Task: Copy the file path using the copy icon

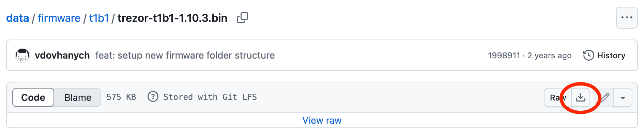Action: click(243, 18)
